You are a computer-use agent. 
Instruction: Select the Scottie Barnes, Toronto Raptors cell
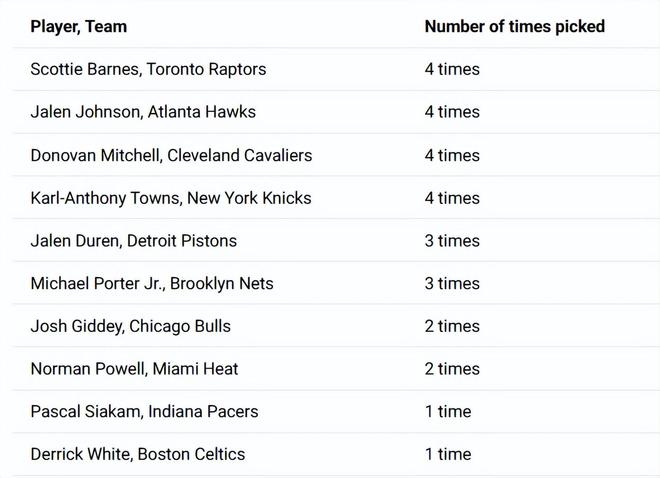tap(148, 70)
